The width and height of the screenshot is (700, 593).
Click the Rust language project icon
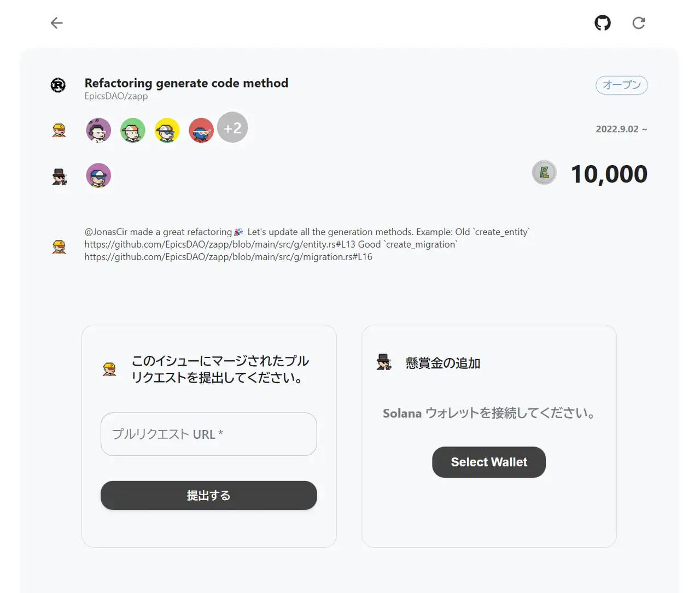coord(58,86)
